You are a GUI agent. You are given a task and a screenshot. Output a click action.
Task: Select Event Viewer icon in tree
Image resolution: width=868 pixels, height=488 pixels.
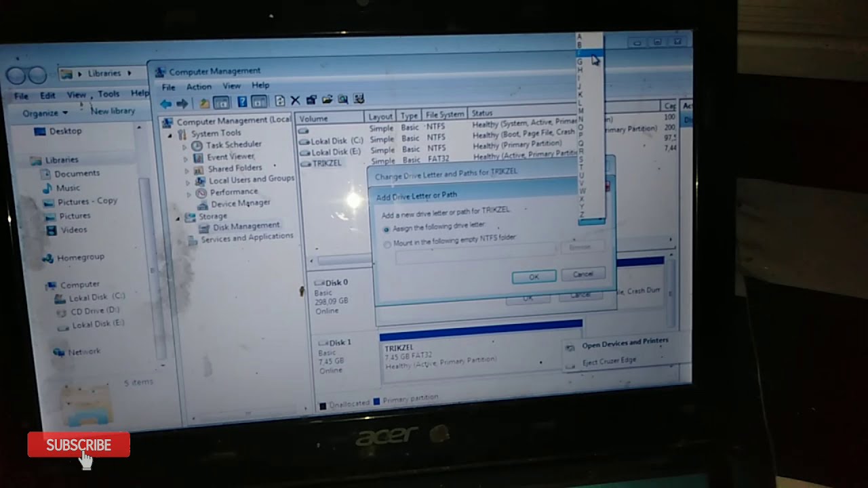click(198, 157)
